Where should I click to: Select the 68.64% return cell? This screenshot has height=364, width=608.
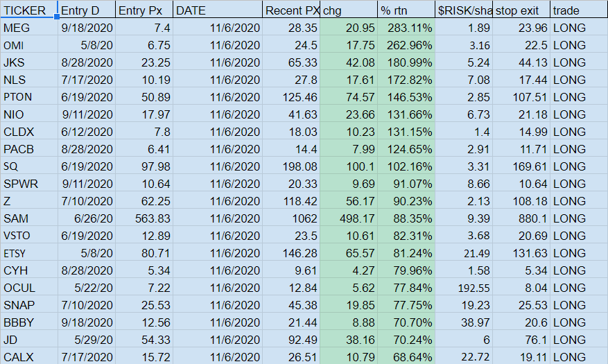click(x=406, y=356)
